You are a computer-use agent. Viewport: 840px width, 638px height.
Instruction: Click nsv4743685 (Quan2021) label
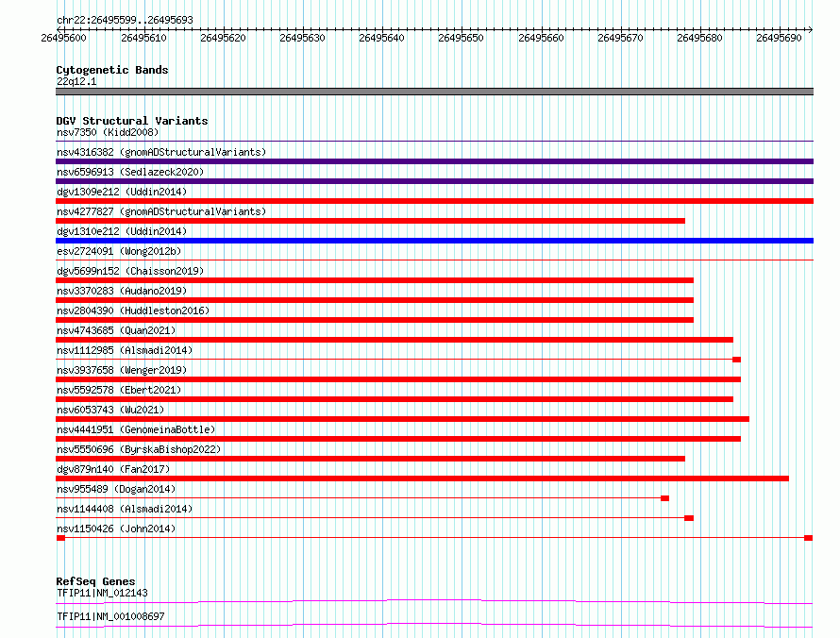tap(116, 330)
